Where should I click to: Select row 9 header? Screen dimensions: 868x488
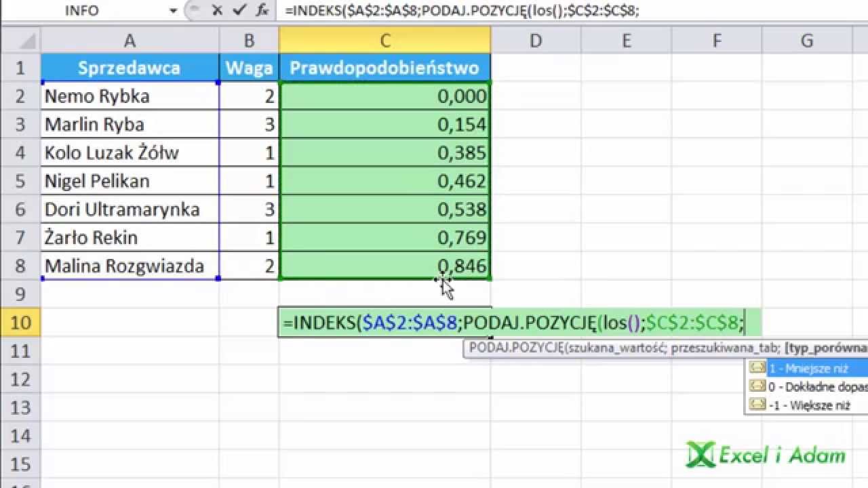[20, 293]
